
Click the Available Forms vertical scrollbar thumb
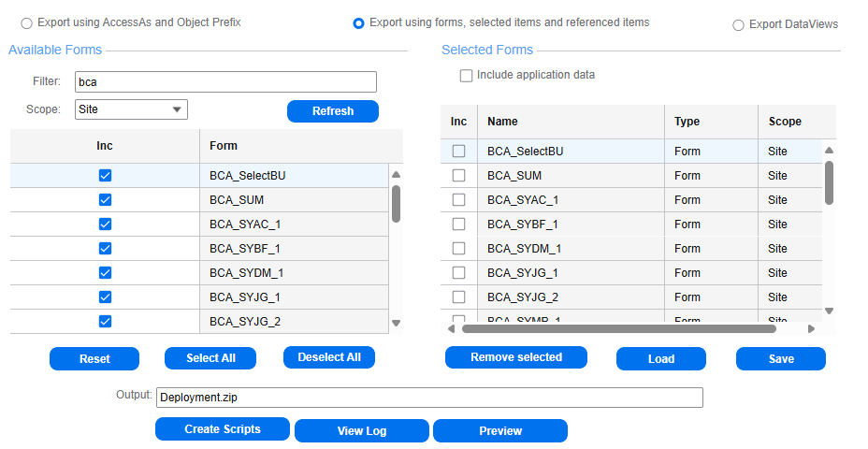[396, 203]
